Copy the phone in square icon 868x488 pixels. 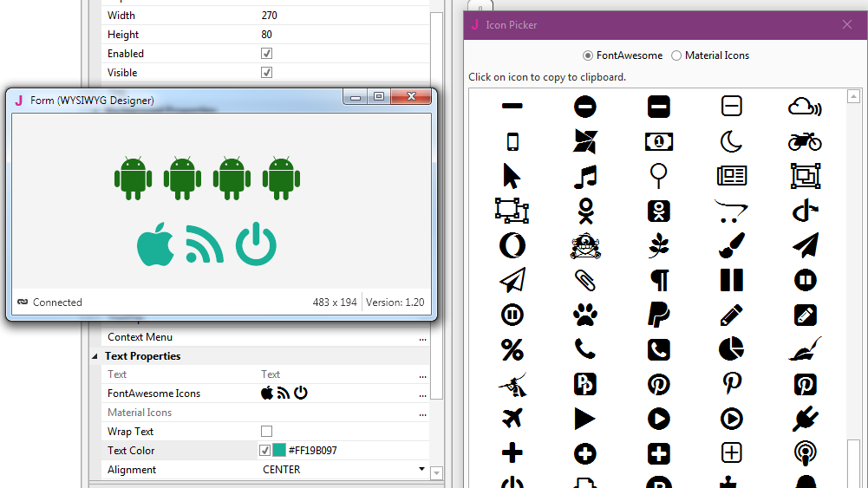(x=659, y=349)
